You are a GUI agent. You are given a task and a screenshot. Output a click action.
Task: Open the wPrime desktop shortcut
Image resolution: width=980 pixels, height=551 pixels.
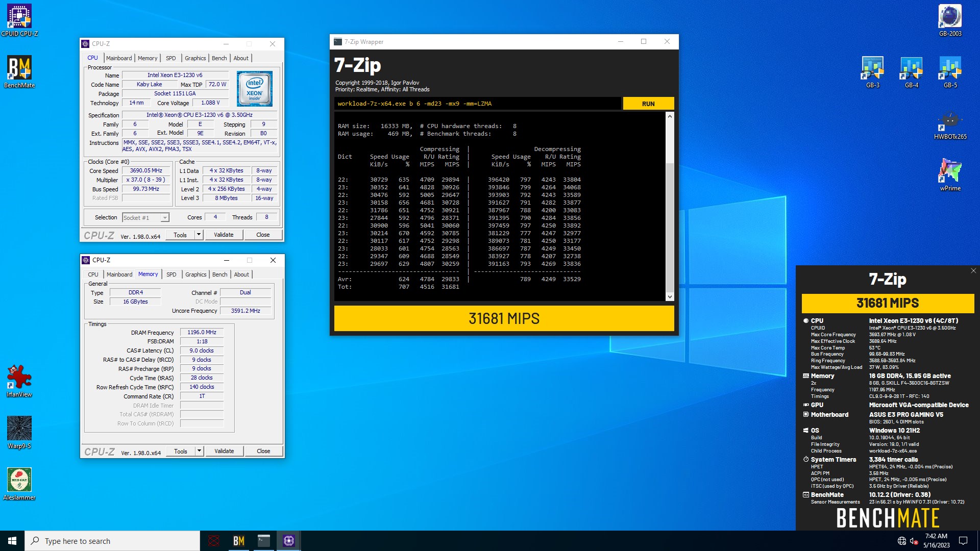(x=950, y=175)
